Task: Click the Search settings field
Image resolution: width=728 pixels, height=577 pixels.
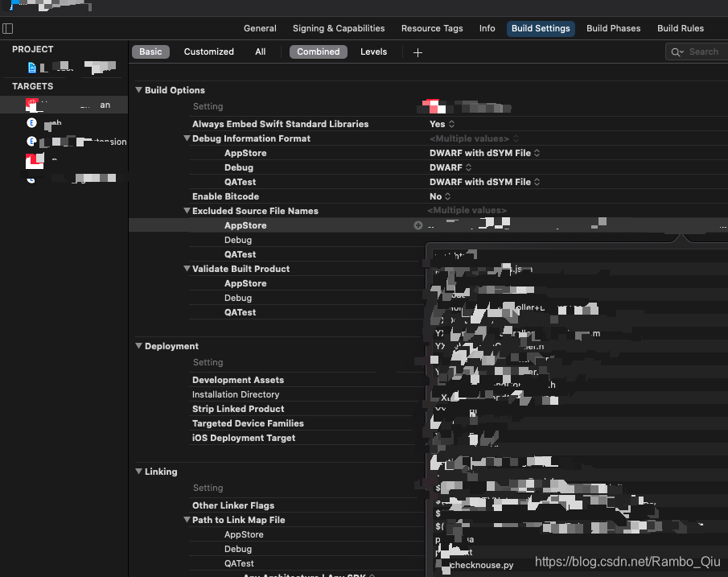Action: coord(697,52)
